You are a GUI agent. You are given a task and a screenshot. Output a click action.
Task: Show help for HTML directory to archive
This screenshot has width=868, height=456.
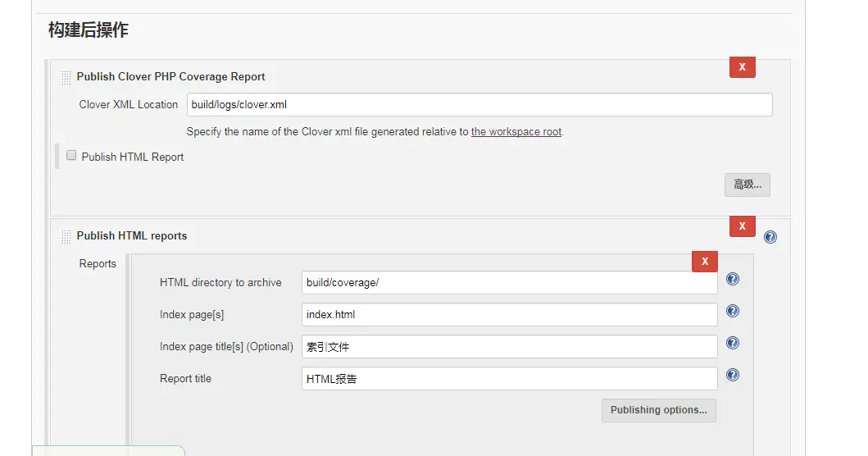733,279
